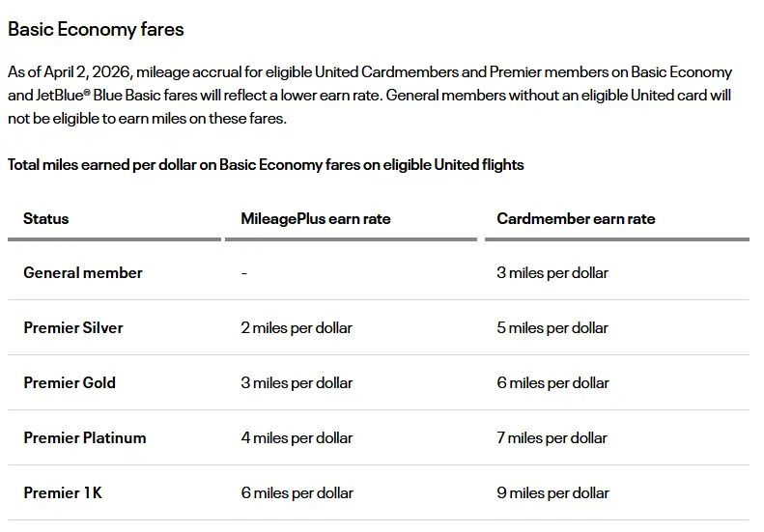
Task: Select the Status column header
Action: (x=46, y=219)
